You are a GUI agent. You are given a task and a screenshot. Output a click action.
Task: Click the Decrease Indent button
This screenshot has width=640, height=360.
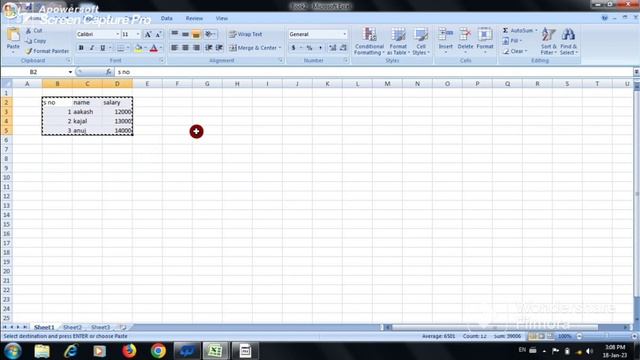(x=209, y=48)
